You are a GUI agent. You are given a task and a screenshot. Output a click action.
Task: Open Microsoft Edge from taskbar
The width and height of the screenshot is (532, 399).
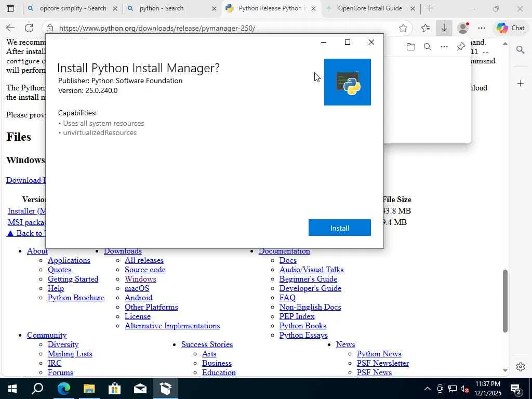pos(63,389)
